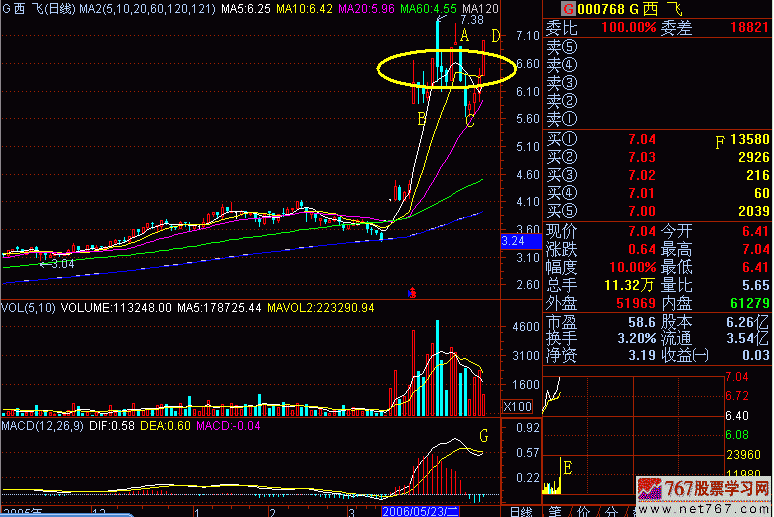
Task: Click the yellow letter D marker on chart
Action: tap(497, 36)
